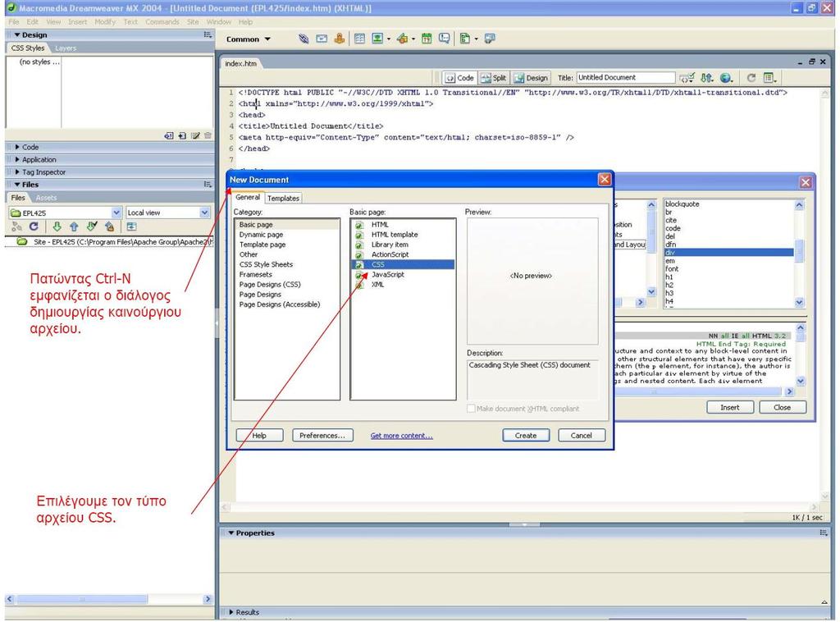Switch to the Assets tab
840x622 pixels.
[46, 198]
